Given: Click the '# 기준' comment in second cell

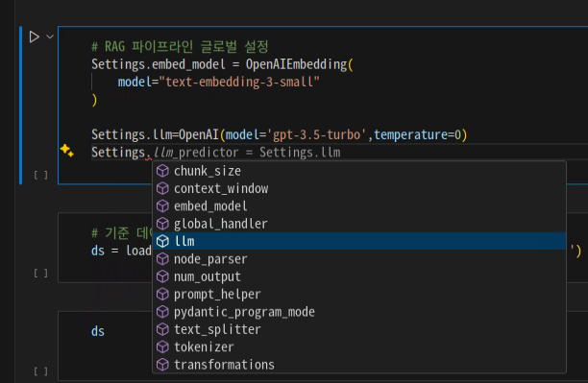Looking at the screenshot, I should (x=122, y=233).
